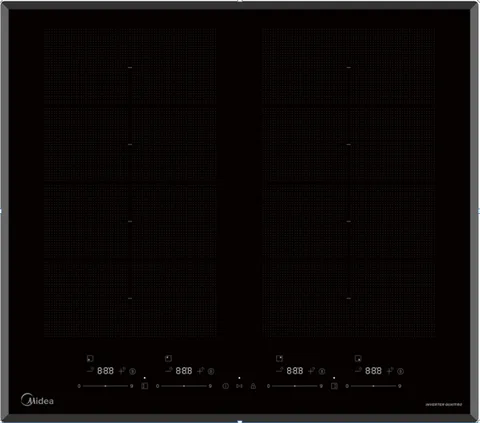The height and width of the screenshot is (423, 480).
Task: Select the front-left cooking zone icon
Action: coord(90,359)
